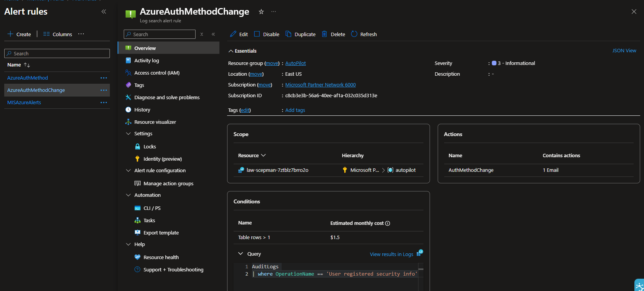Open more options for AzureAuthMethodChange row

104,90
